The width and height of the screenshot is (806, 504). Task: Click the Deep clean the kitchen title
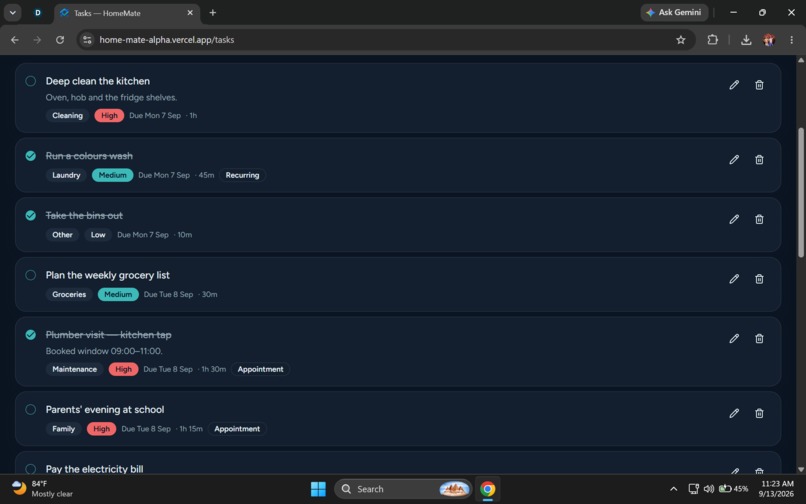[x=98, y=81]
